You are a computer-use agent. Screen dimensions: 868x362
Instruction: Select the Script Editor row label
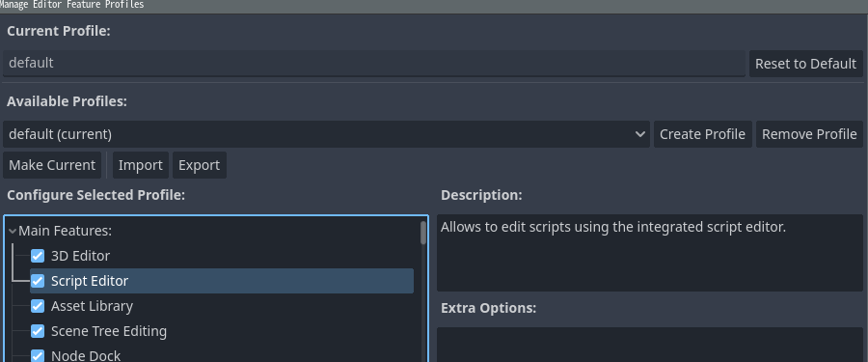90,281
